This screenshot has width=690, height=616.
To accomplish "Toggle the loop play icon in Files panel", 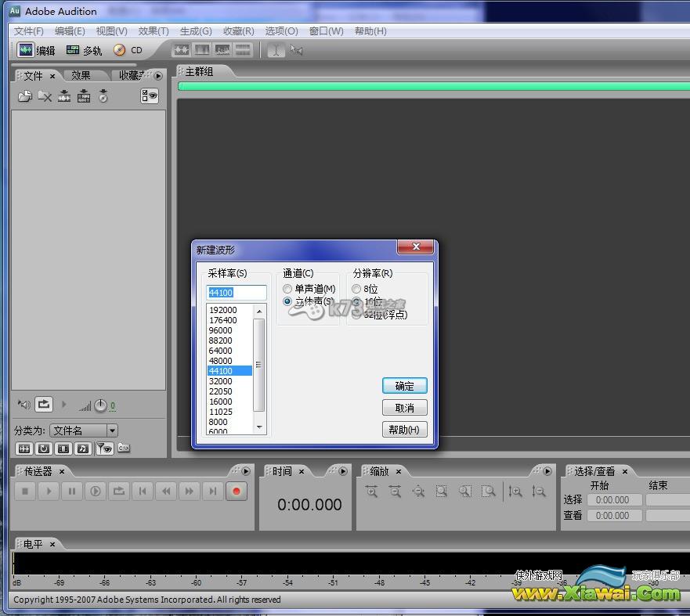I will click(x=44, y=404).
